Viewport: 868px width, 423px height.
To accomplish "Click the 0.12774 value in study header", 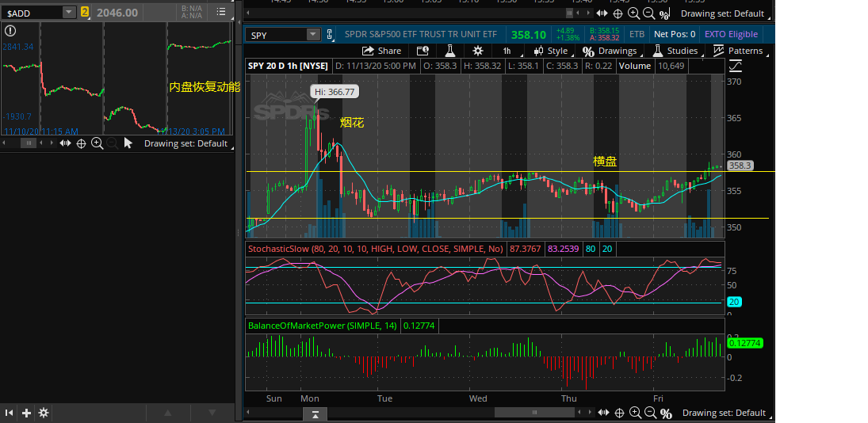I will point(419,326).
